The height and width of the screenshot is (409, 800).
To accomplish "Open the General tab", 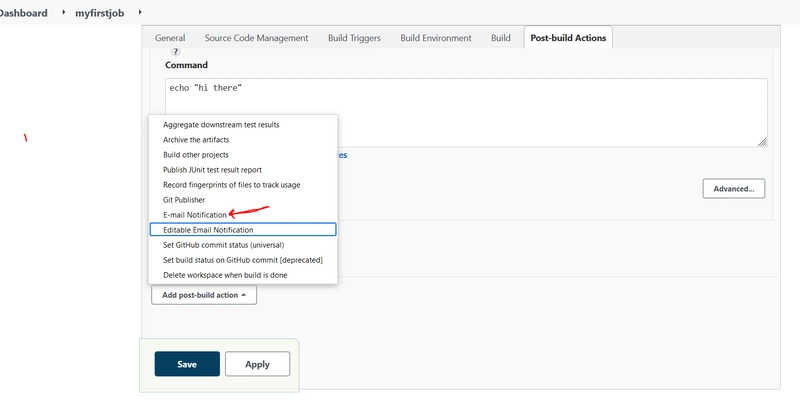I will (170, 38).
